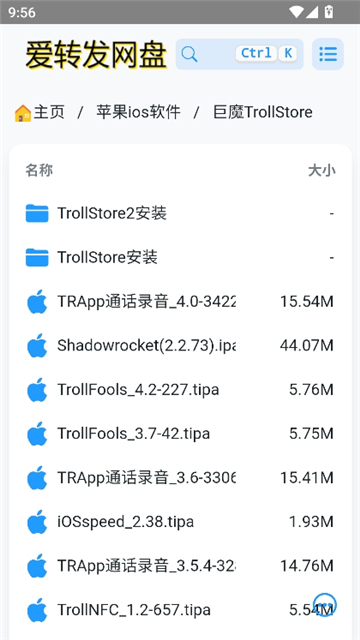
Task: Click the Ctrl key hint badge
Action: pyautogui.click(x=256, y=53)
